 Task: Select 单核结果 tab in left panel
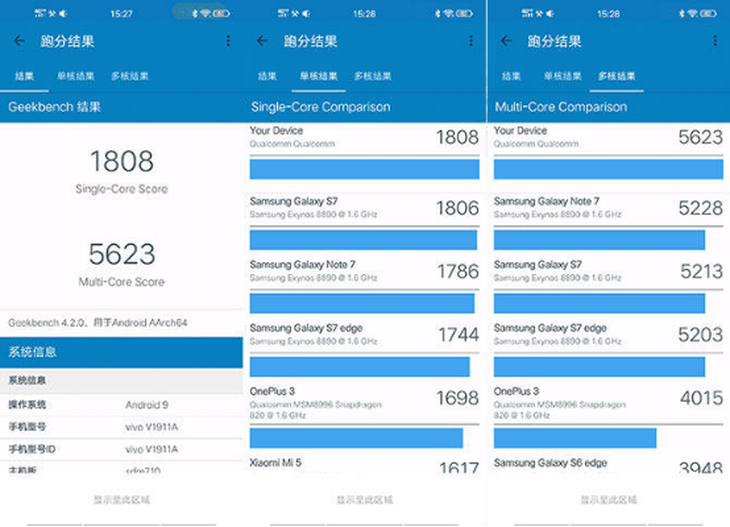75,76
